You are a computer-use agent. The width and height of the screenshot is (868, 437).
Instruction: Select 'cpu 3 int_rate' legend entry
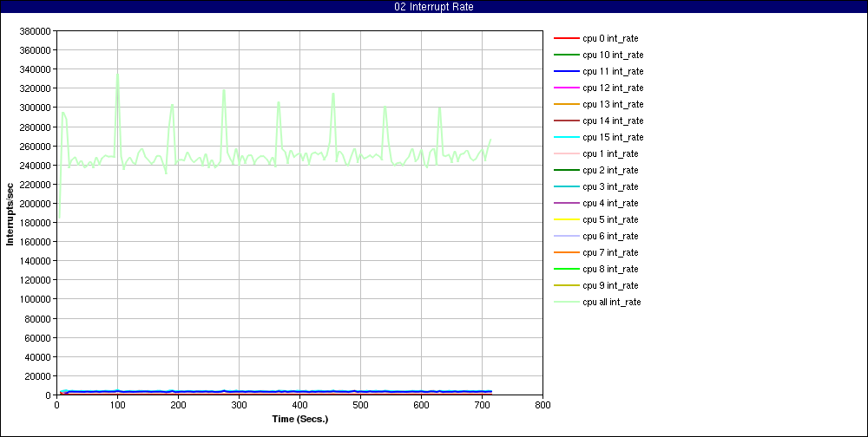coord(597,186)
